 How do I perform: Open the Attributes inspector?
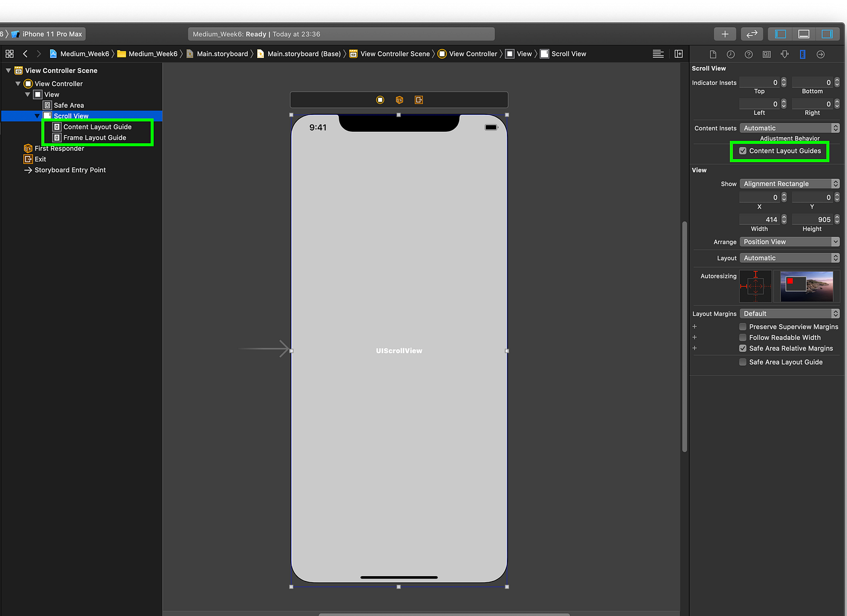coord(785,54)
